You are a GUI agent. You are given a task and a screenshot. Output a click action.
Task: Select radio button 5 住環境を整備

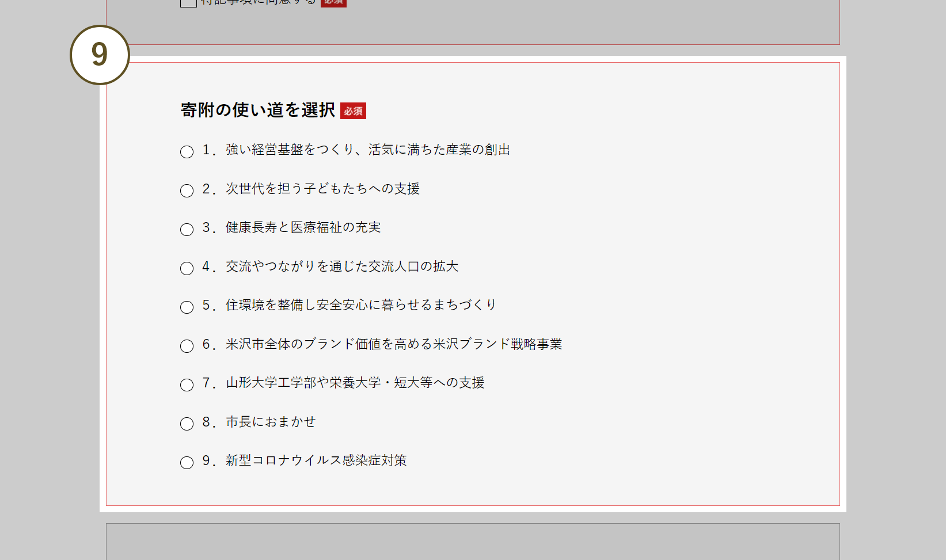[x=187, y=307]
